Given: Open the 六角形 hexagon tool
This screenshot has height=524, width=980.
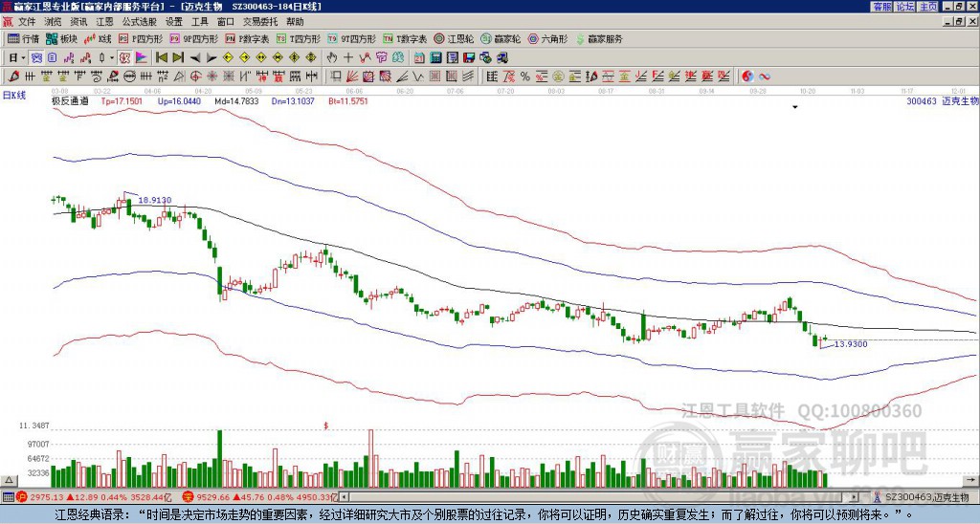Looking at the screenshot, I should click(548, 38).
